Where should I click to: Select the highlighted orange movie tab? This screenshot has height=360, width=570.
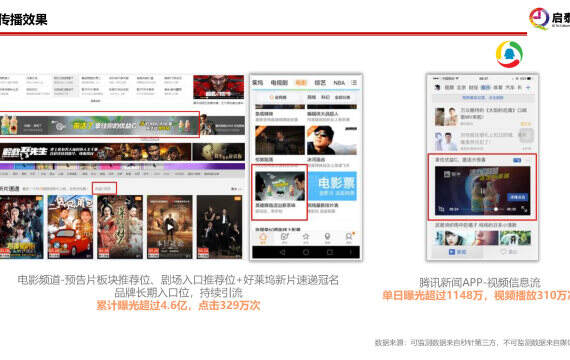tap(301, 83)
